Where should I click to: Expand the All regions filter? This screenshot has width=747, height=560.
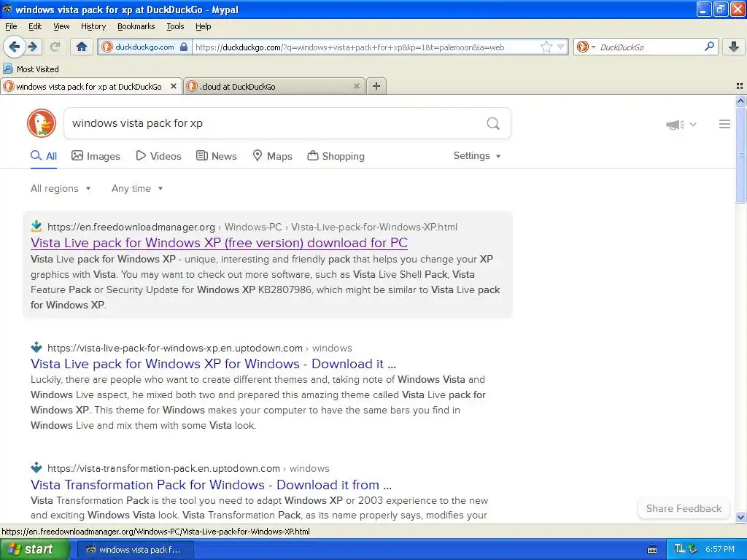pos(61,189)
